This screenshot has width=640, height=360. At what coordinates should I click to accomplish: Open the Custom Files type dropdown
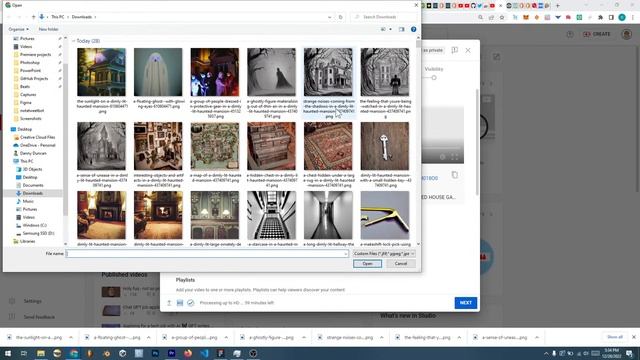coord(384,253)
